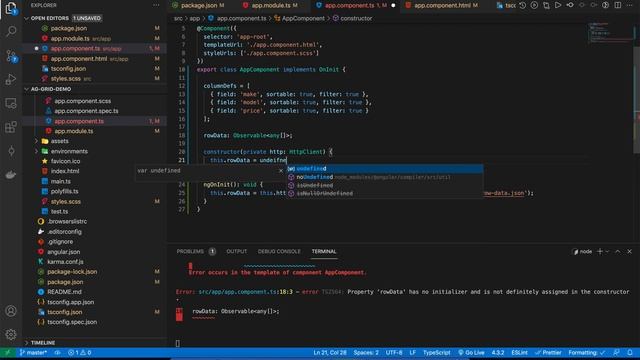Expand the assets folder

pos(36,141)
